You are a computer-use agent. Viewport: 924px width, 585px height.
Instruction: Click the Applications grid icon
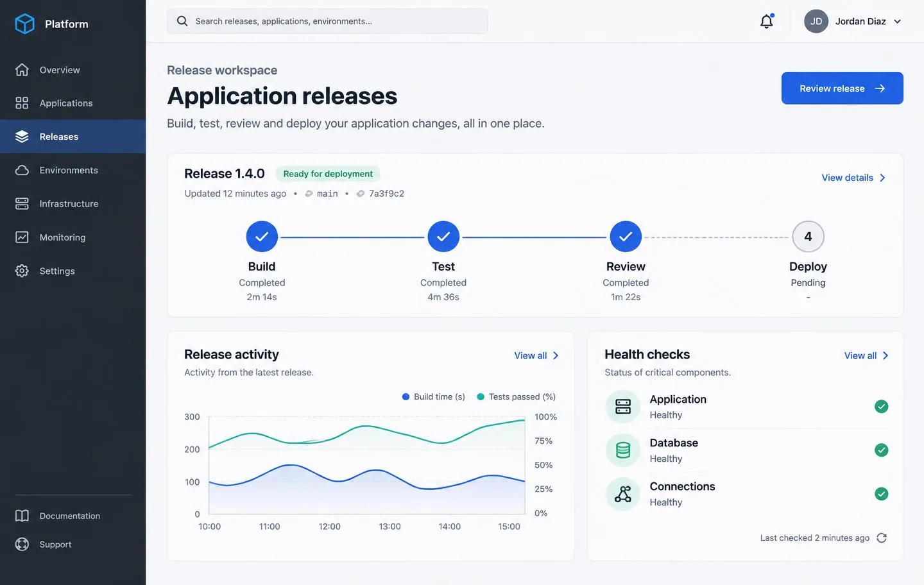[x=22, y=103]
